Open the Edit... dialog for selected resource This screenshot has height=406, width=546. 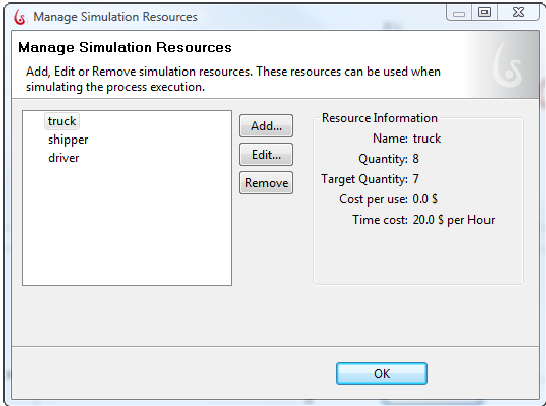pyautogui.click(x=266, y=155)
